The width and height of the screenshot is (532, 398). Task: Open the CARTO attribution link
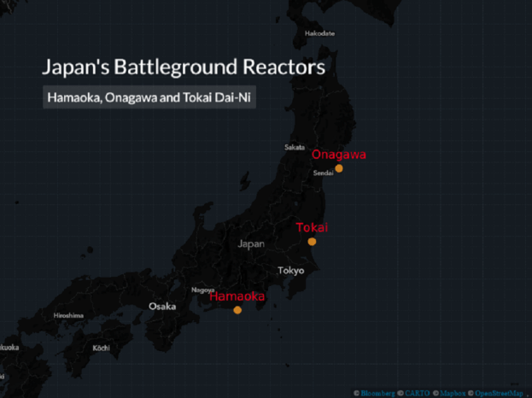pos(417,393)
